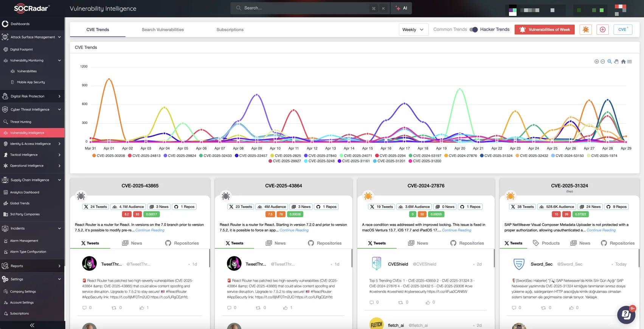Click the pink CVE-2025-31200 legend color dot
644x329 pixels.
point(410,161)
